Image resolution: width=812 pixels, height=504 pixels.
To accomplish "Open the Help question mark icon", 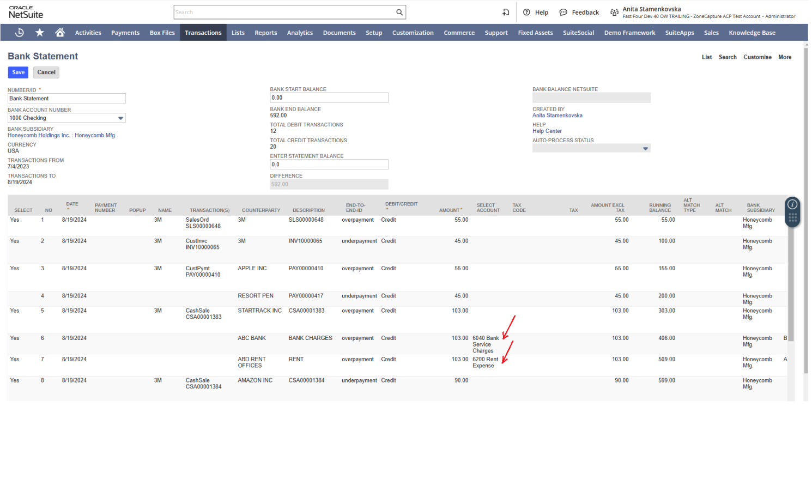I will coord(526,13).
